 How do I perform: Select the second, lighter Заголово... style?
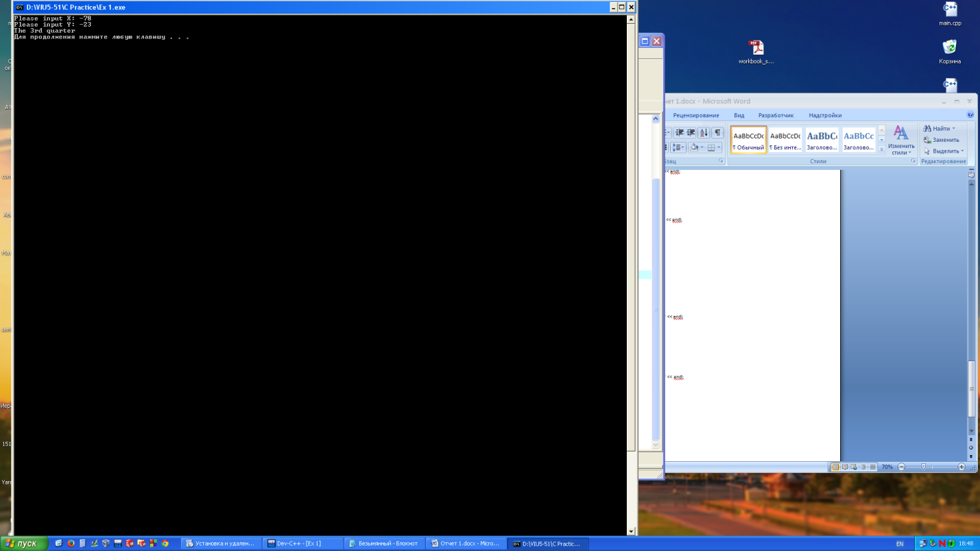click(859, 140)
